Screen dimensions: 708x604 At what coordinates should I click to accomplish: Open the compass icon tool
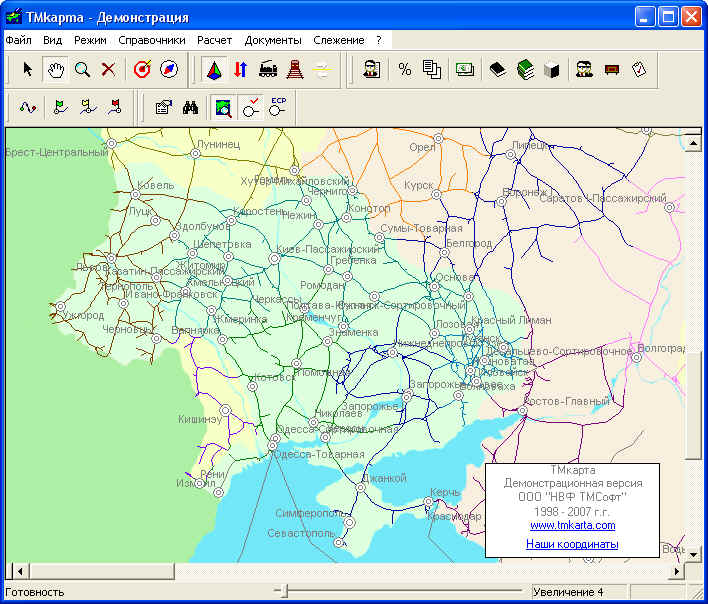pos(169,70)
